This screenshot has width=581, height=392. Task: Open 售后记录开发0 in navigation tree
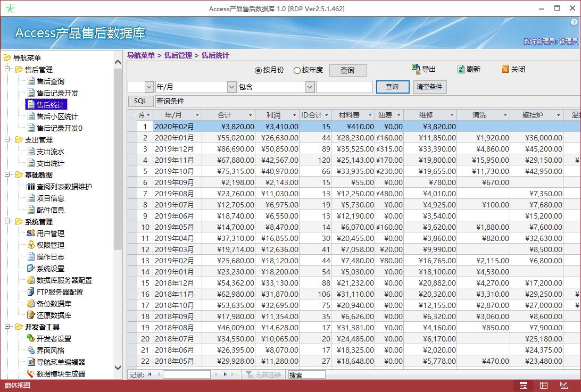point(59,128)
